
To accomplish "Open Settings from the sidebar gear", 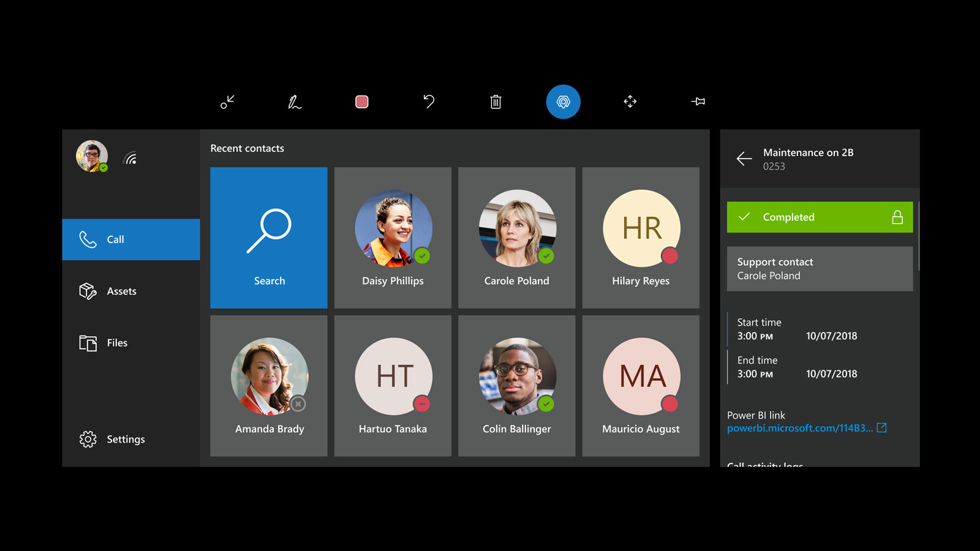I will [x=125, y=439].
